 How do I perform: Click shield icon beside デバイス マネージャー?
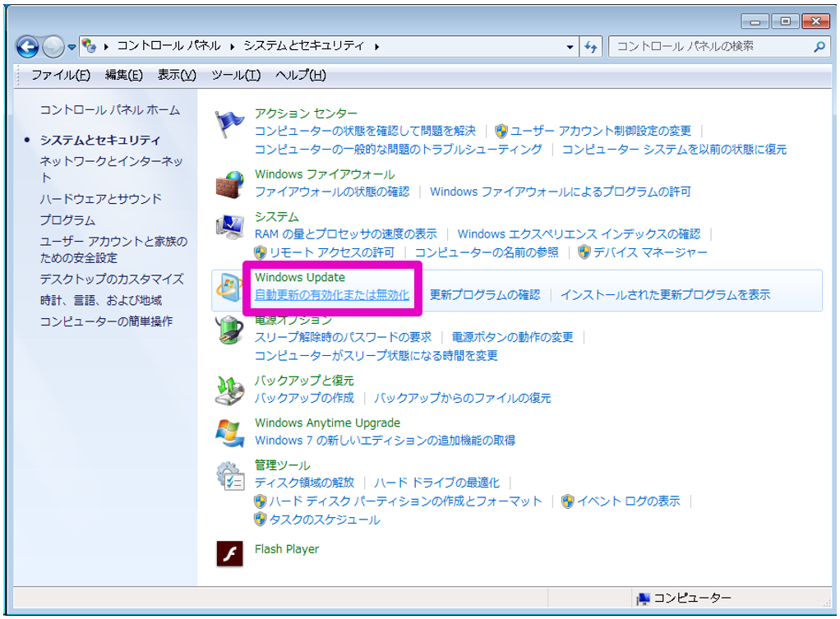[x=584, y=252]
